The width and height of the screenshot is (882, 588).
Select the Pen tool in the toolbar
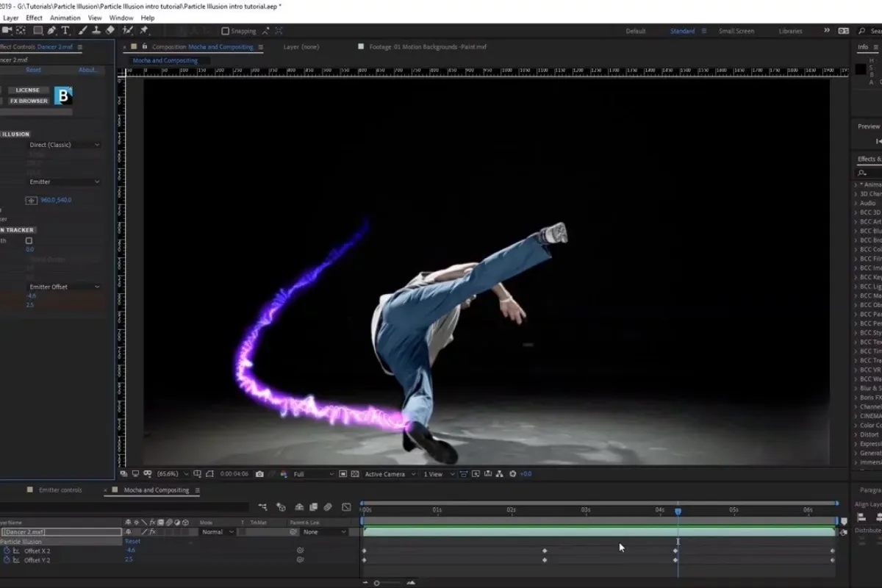(51, 31)
